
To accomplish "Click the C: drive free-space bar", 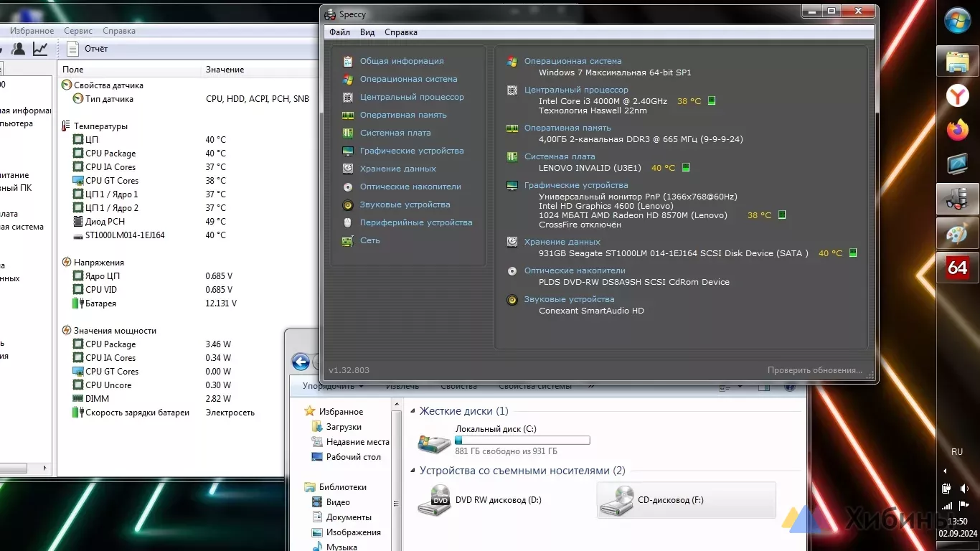I will tap(522, 440).
